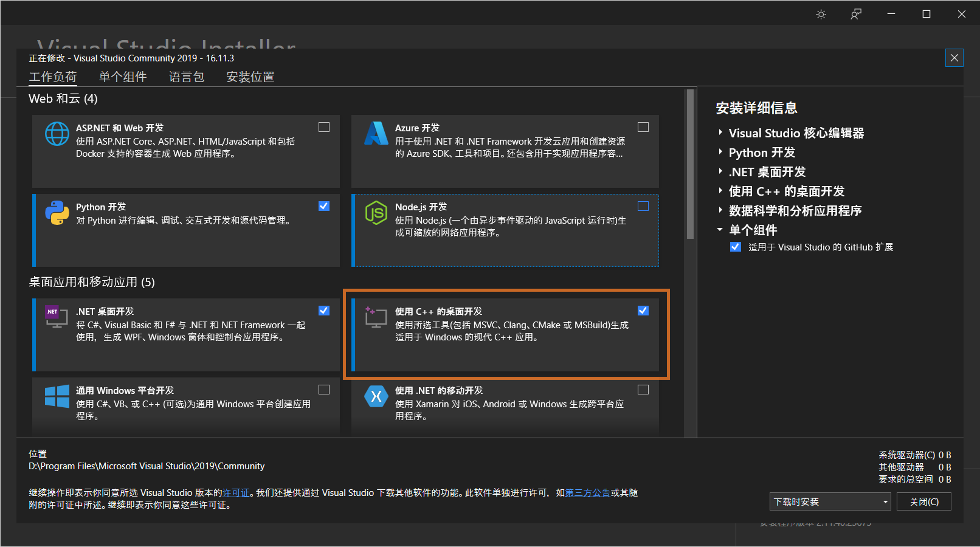980x547 pixels.
Task: Uncheck the C++ desktop development checkbox
Action: (x=643, y=311)
